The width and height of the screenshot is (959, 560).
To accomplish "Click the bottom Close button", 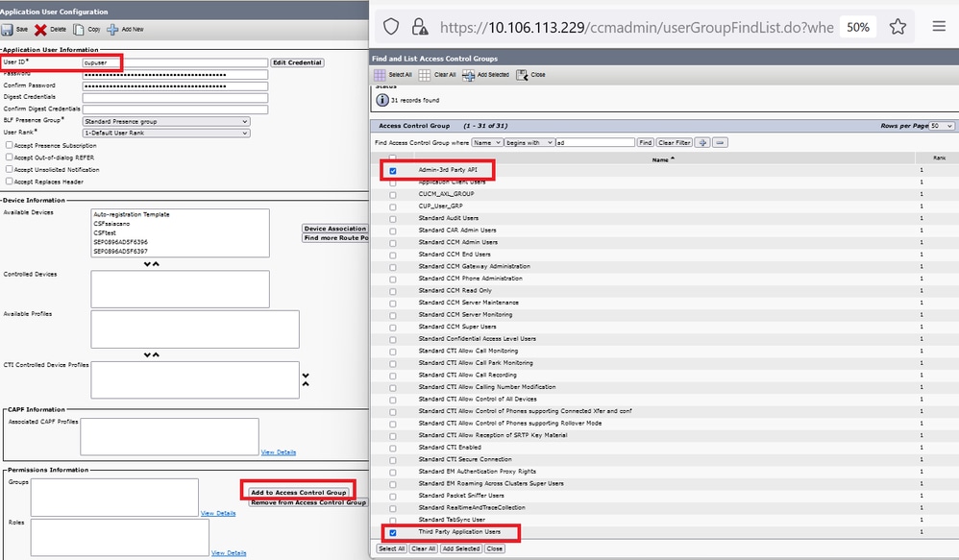I will [x=494, y=549].
